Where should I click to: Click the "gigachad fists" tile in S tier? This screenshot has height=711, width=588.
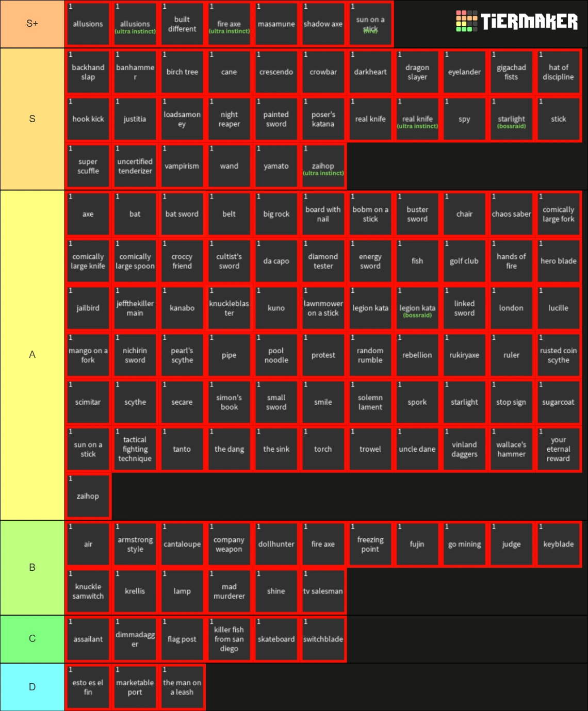[511, 72]
